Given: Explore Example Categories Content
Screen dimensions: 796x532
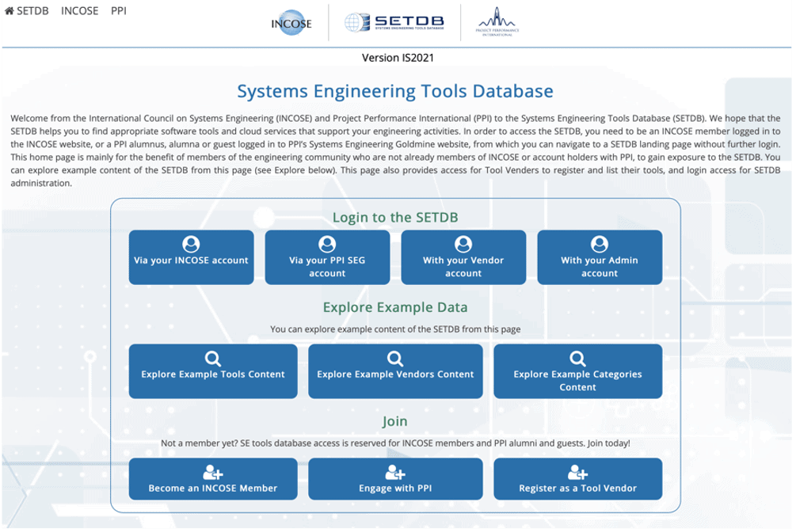Looking at the screenshot, I should (577, 371).
